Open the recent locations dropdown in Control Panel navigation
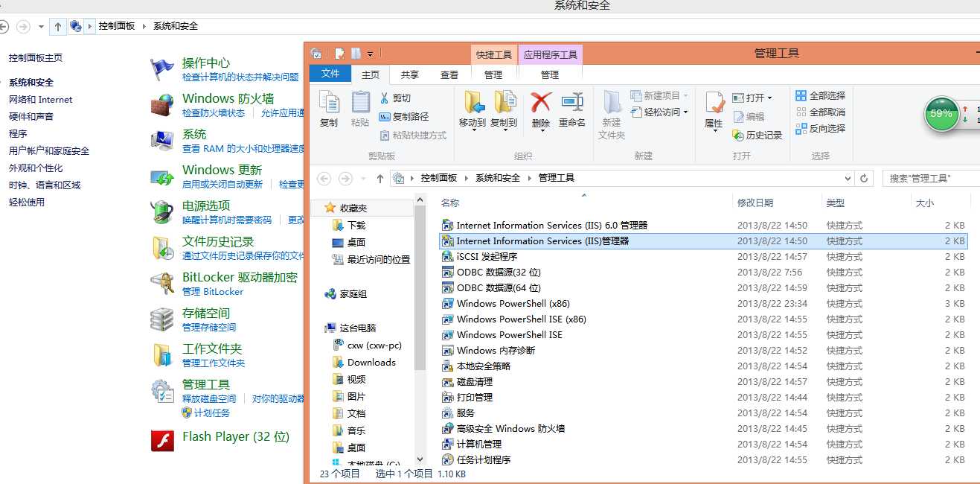Image resolution: width=980 pixels, height=484 pixels. pyautogui.click(x=42, y=26)
